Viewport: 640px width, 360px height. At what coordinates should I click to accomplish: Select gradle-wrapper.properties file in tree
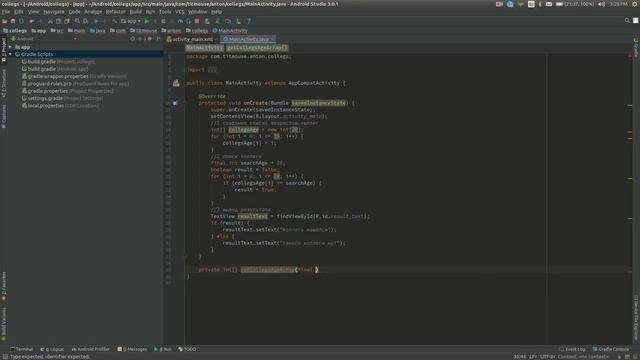click(74, 77)
